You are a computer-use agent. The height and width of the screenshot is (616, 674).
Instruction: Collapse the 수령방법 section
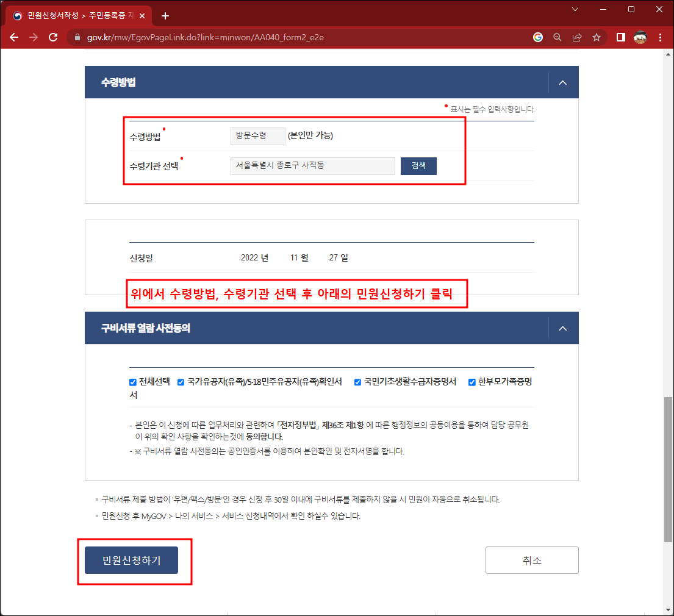tap(562, 82)
